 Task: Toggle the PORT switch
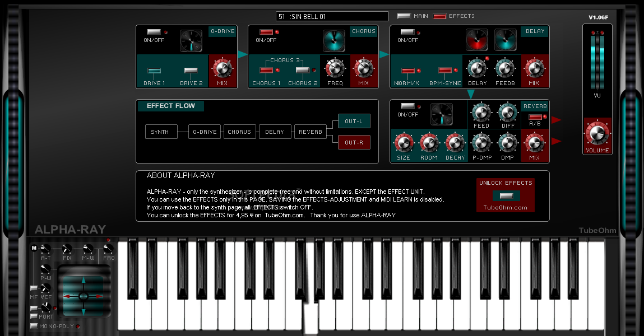(x=34, y=316)
